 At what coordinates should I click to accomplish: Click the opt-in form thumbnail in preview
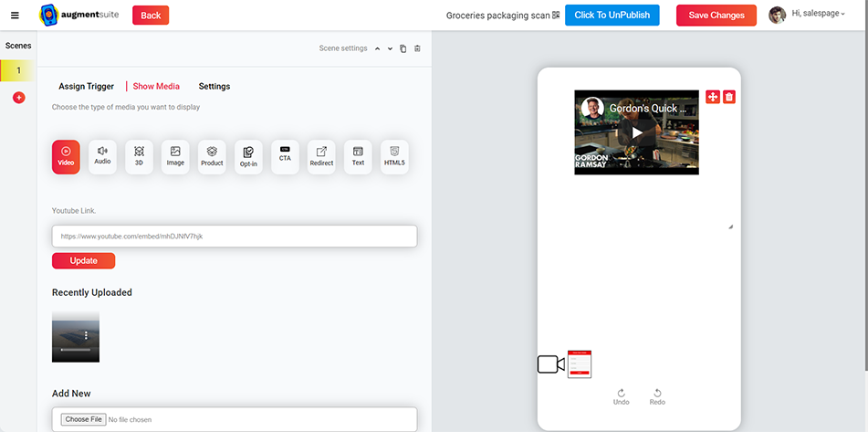(580, 364)
